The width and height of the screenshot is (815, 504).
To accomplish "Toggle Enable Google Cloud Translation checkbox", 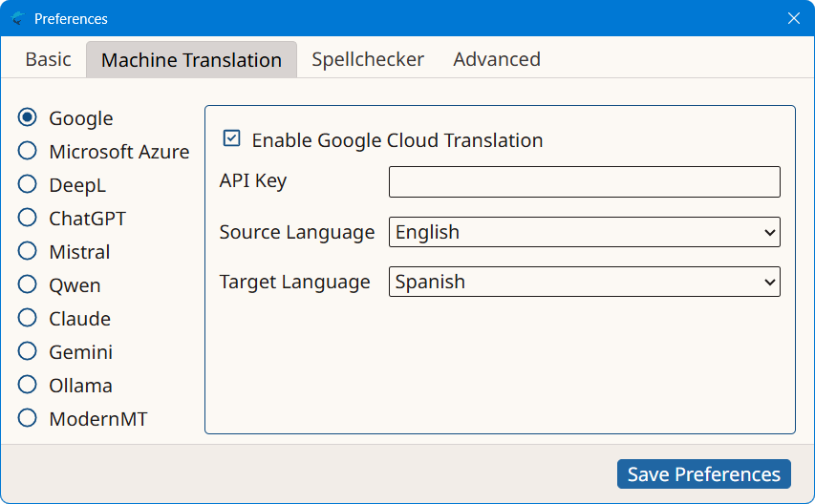I will click(231, 138).
